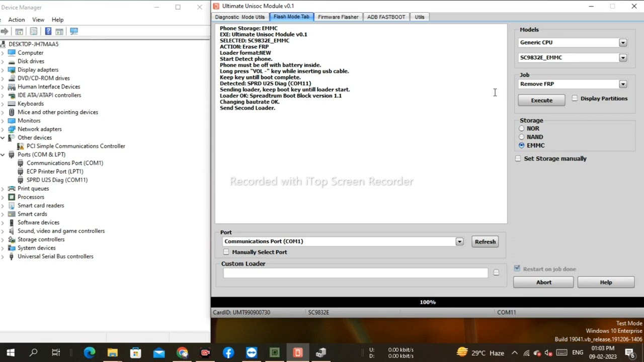This screenshot has width=644, height=362.
Task: Select the PCI Simple Communications Controller device
Action: (75, 146)
